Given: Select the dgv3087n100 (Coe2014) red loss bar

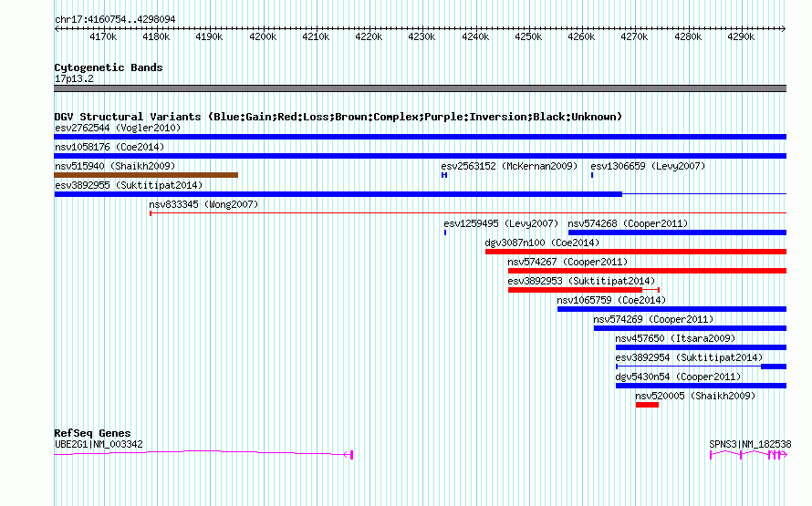Looking at the screenshot, I should pos(636,252).
